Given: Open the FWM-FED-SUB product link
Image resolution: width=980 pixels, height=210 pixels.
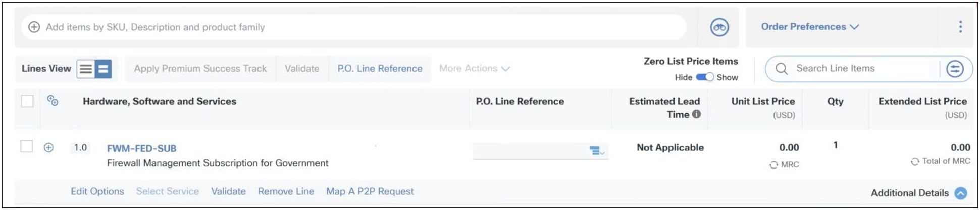Looking at the screenshot, I should pos(141,148).
